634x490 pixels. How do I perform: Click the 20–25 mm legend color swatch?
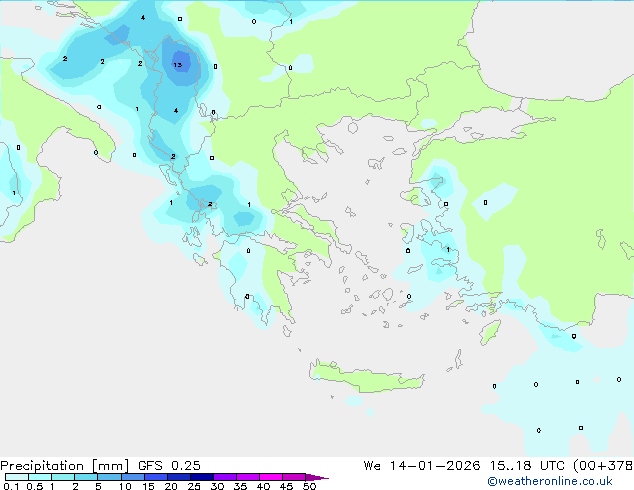pos(179,477)
